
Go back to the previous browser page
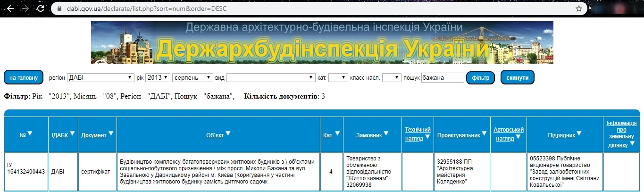[x=10, y=8]
